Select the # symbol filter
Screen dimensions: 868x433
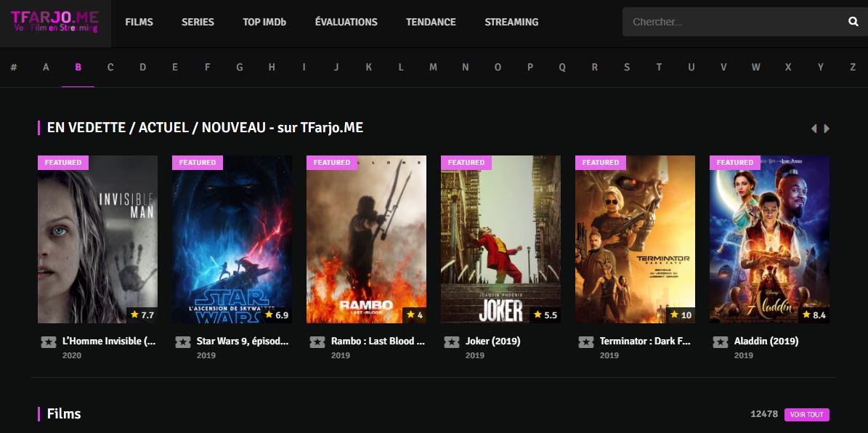coord(14,68)
